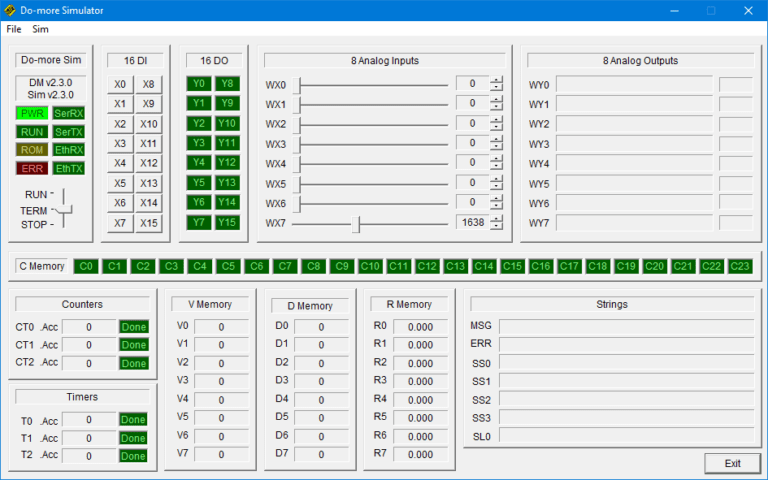Click the D3 memory value field
The image size is (768, 480).
(x=321, y=382)
